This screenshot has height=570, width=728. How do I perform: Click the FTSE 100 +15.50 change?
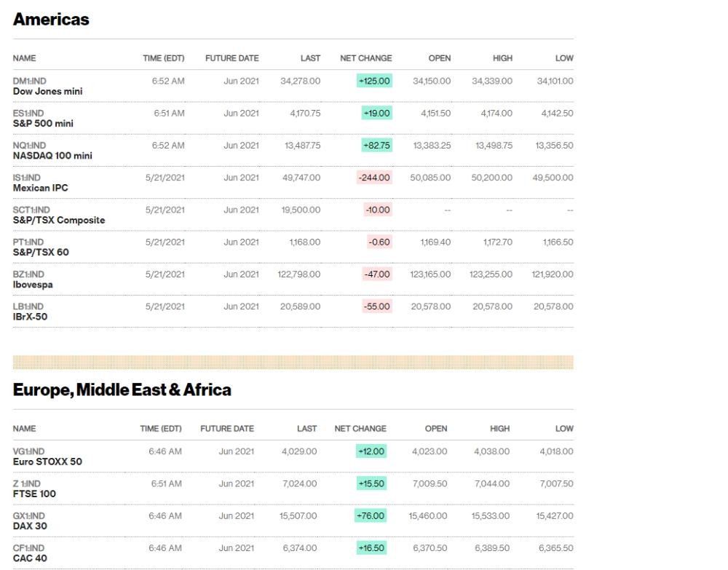tap(371, 483)
